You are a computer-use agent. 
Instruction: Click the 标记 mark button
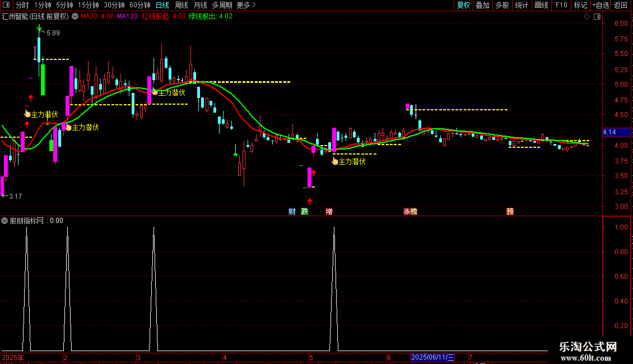pyautogui.click(x=580, y=5)
